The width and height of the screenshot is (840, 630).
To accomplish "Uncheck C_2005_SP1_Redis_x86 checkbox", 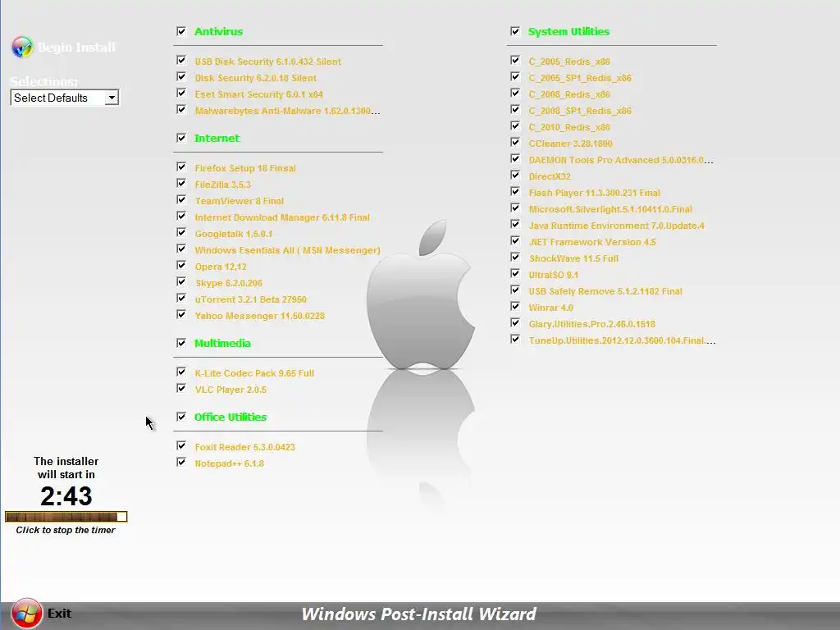I will click(x=515, y=77).
